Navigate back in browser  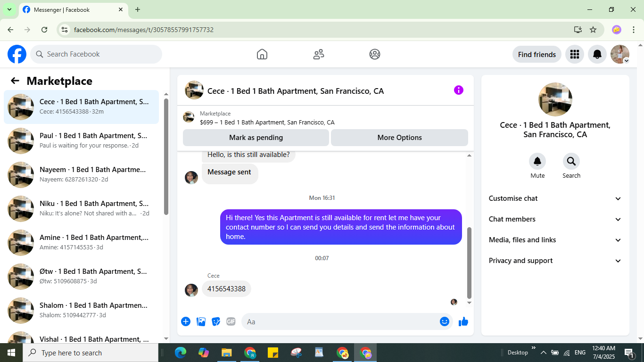[x=10, y=30]
